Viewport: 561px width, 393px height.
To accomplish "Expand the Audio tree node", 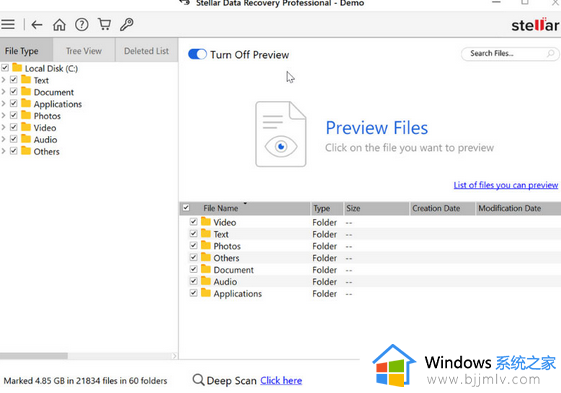I will (3, 139).
